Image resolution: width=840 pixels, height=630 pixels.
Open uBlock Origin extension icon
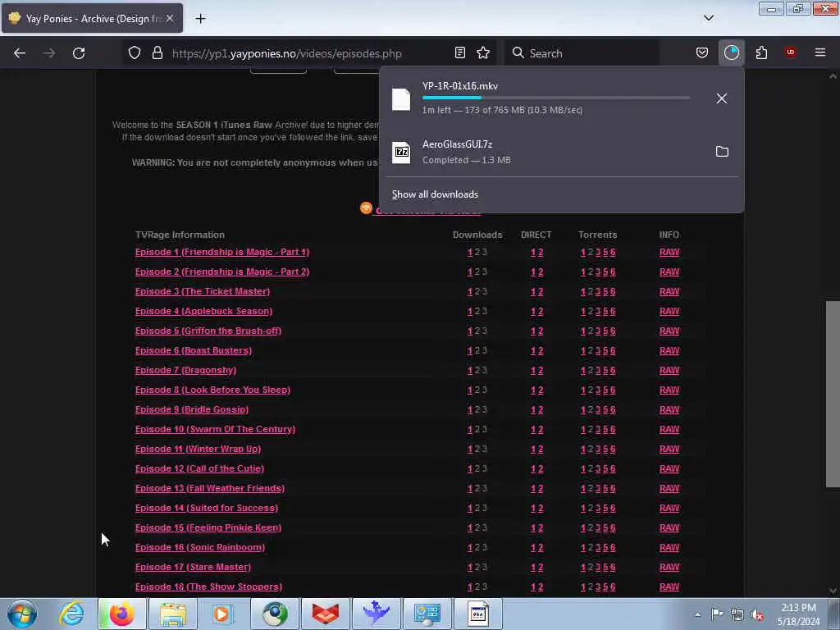[x=790, y=52]
